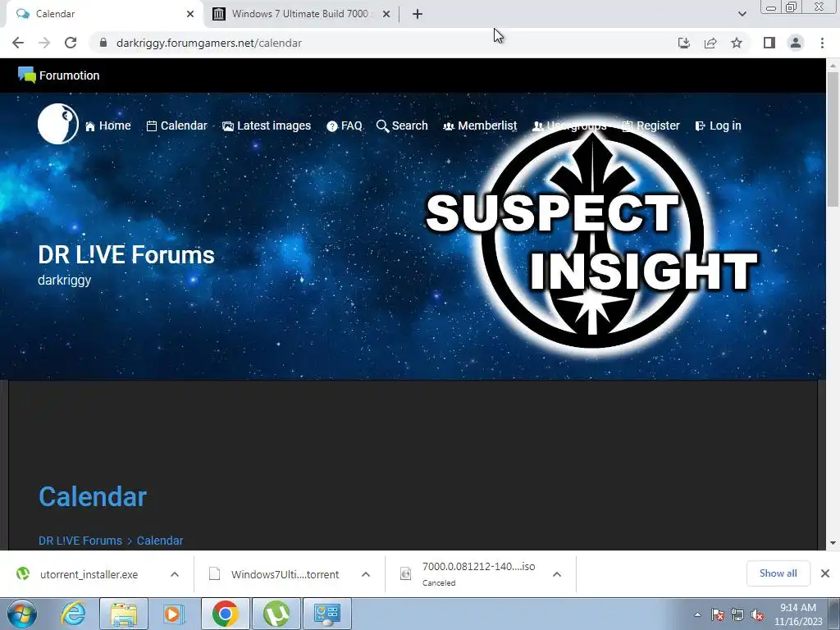Bookmark this page with the star
This screenshot has height=630, width=840.
pos(737,43)
